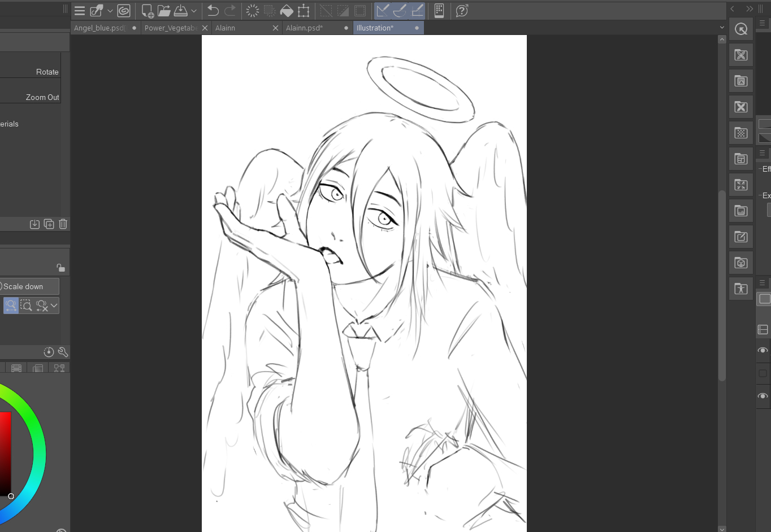Expand the document tabs overflow chevron
This screenshot has height=532, width=771.
[x=722, y=28]
